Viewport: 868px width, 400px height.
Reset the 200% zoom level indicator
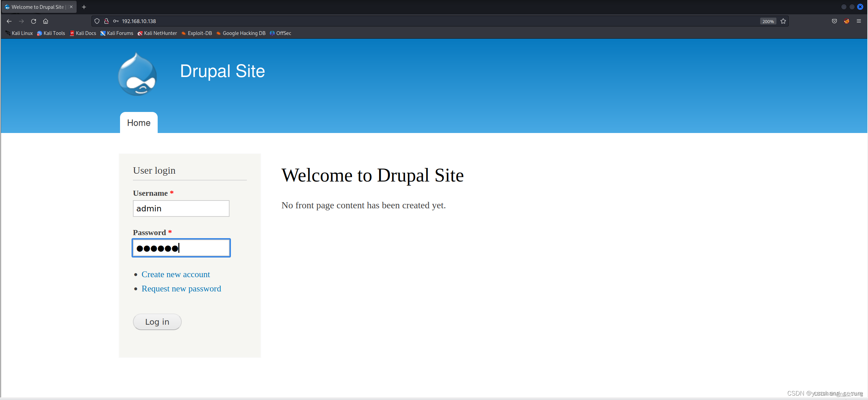[x=768, y=21]
